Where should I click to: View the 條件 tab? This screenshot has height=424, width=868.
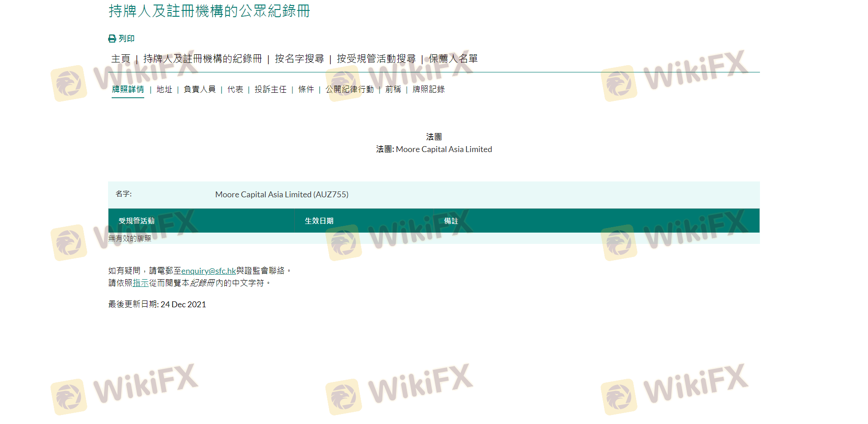click(x=306, y=90)
